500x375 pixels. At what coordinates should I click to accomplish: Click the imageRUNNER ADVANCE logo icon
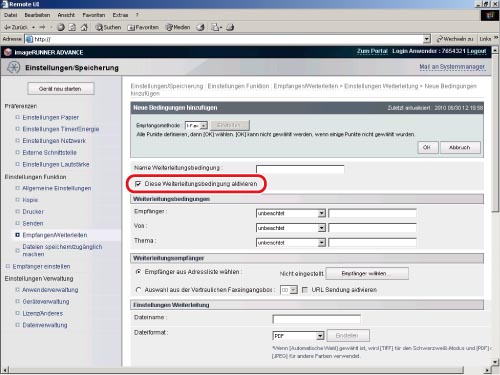pos(8,52)
